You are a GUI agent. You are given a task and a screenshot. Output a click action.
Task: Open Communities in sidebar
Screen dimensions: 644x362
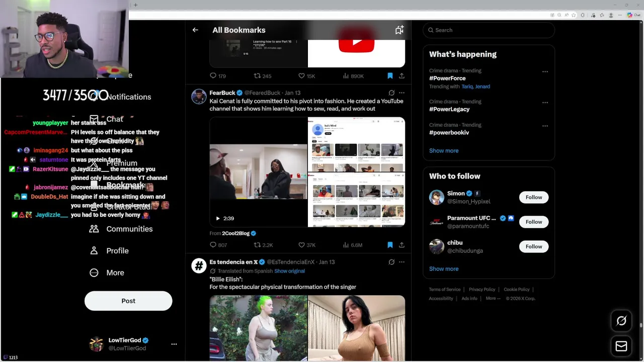click(x=121, y=229)
